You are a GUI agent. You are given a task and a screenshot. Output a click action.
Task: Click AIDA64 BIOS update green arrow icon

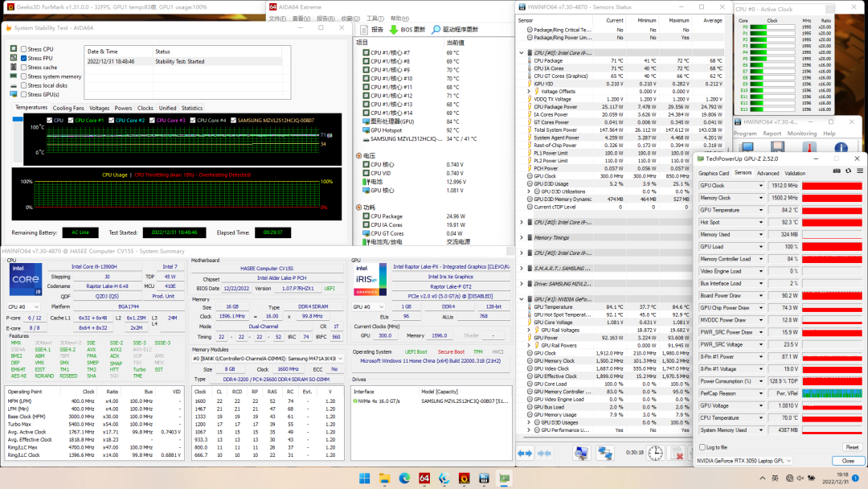tap(394, 29)
